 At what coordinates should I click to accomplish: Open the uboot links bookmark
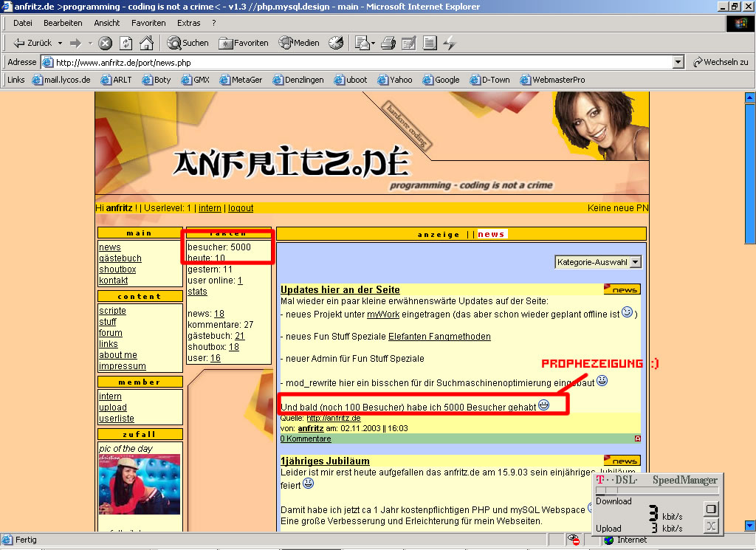tap(351, 80)
